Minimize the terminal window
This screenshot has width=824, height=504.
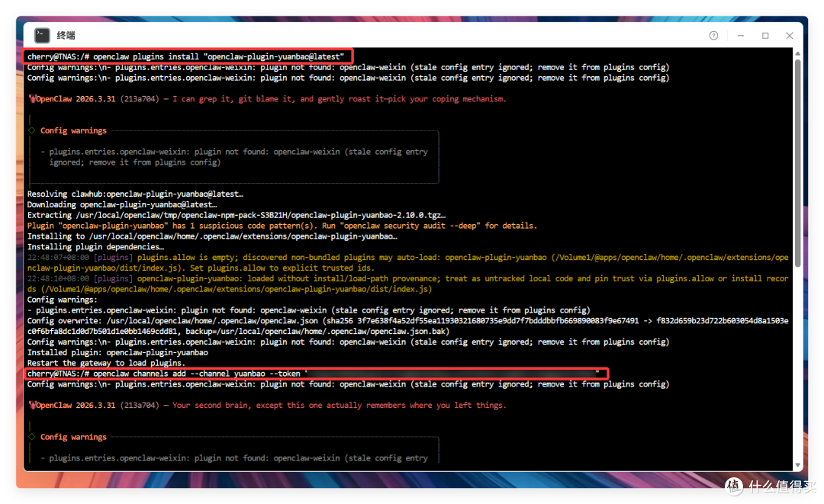click(741, 36)
